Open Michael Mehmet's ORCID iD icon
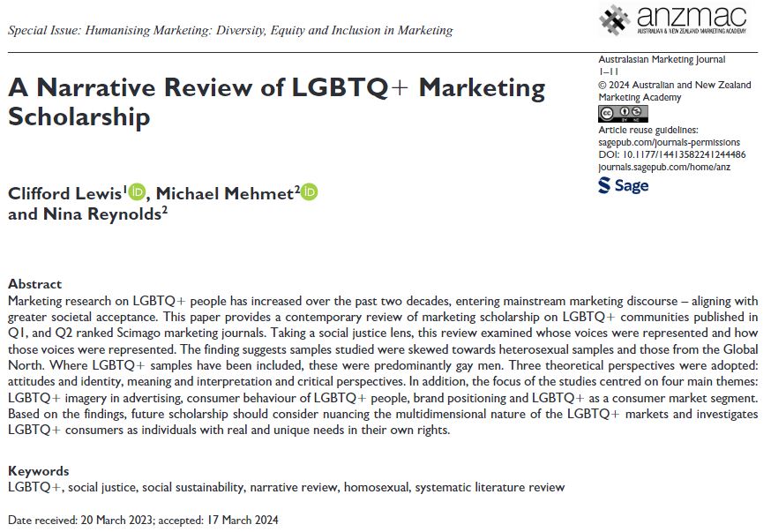Screen dimensions: 771x532 coord(308,192)
